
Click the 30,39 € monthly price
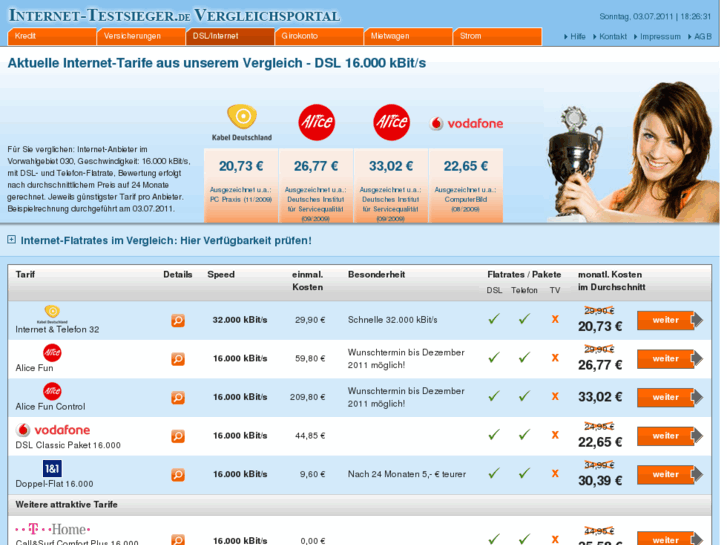pos(600,481)
